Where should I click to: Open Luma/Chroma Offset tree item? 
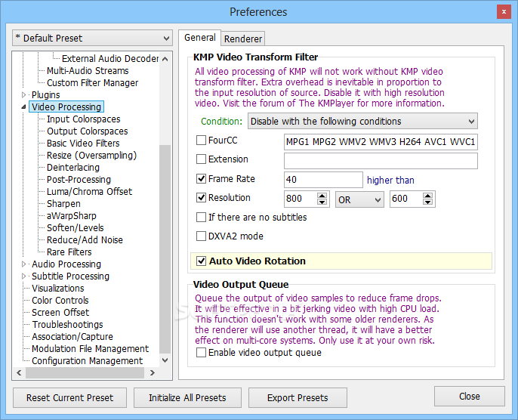pos(89,192)
